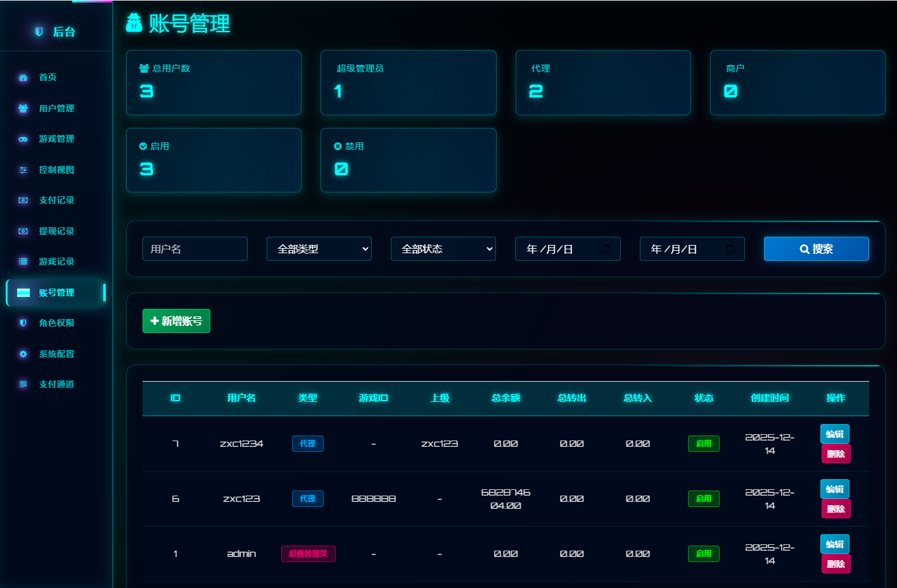Click the 角色权限 shield icon in sidebar
Image resolution: width=897 pixels, height=588 pixels.
[23, 323]
